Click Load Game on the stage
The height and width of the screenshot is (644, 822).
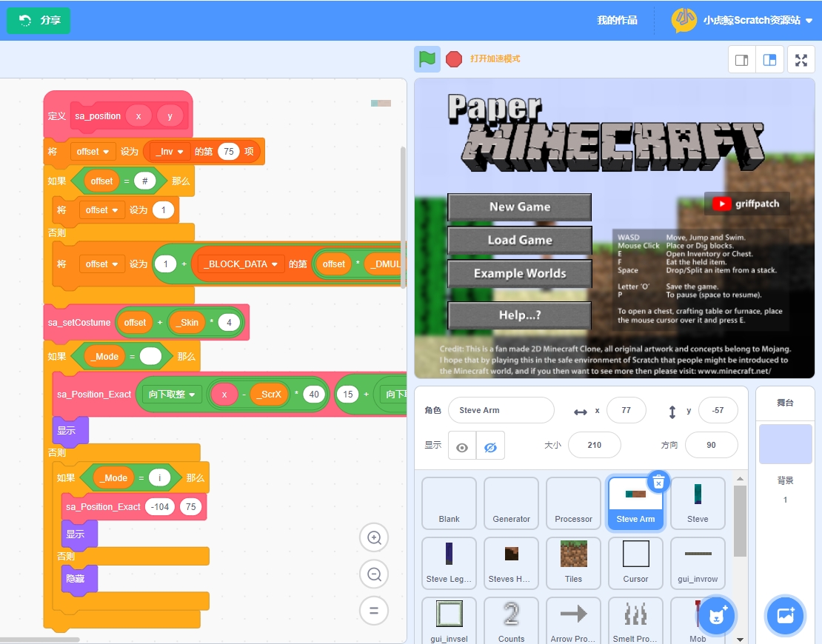tap(520, 240)
